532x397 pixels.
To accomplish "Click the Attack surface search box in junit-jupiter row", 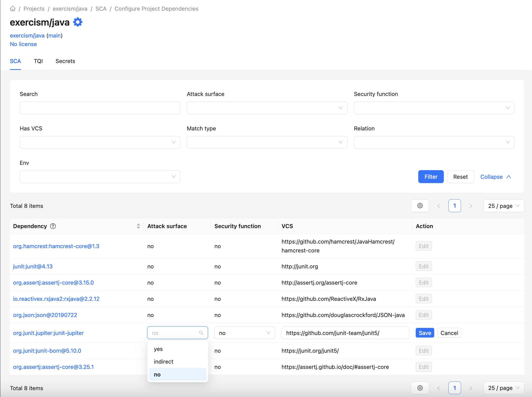I will pos(178,333).
